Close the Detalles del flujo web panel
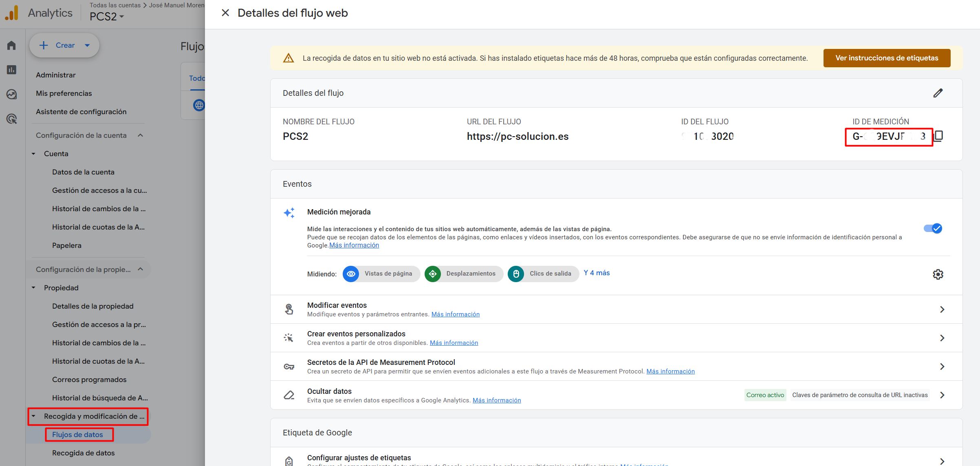Viewport: 980px width, 466px height. tap(225, 13)
